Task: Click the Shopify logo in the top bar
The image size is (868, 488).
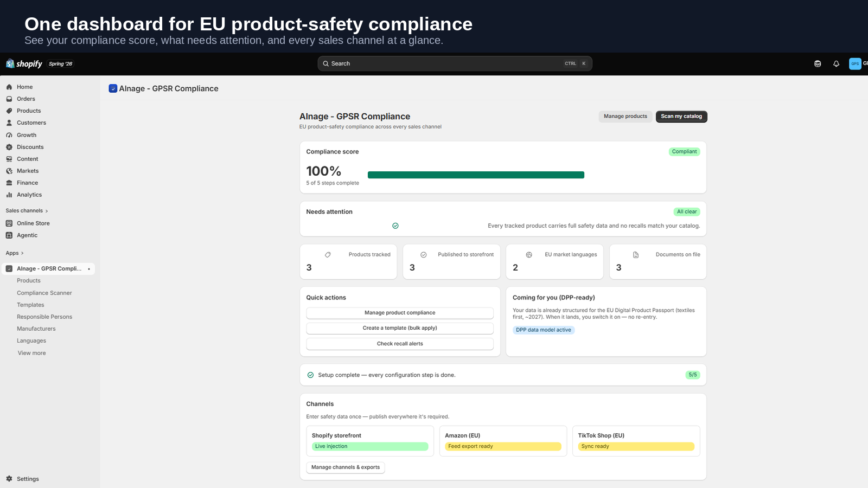Action: coord(24,63)
